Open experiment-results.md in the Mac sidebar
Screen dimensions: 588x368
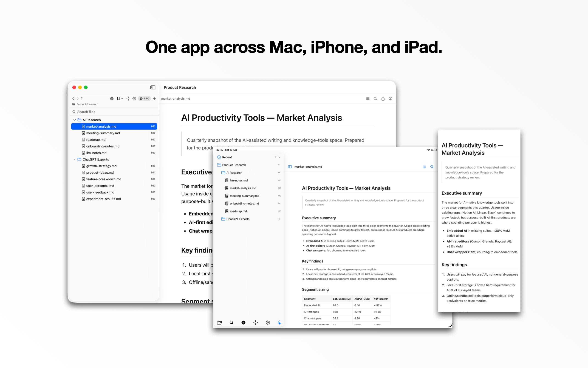tap(114, 199)
